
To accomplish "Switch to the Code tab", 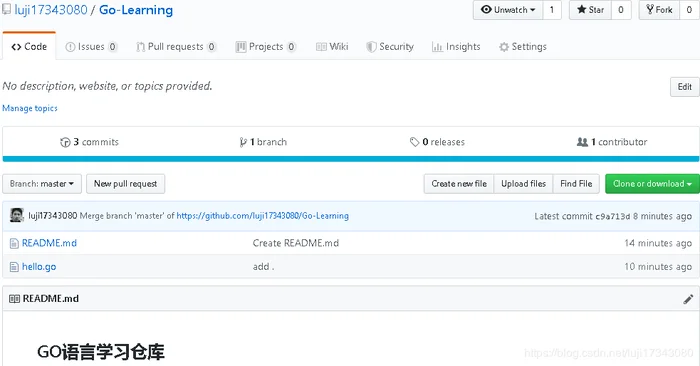I will tap(29, 46).
